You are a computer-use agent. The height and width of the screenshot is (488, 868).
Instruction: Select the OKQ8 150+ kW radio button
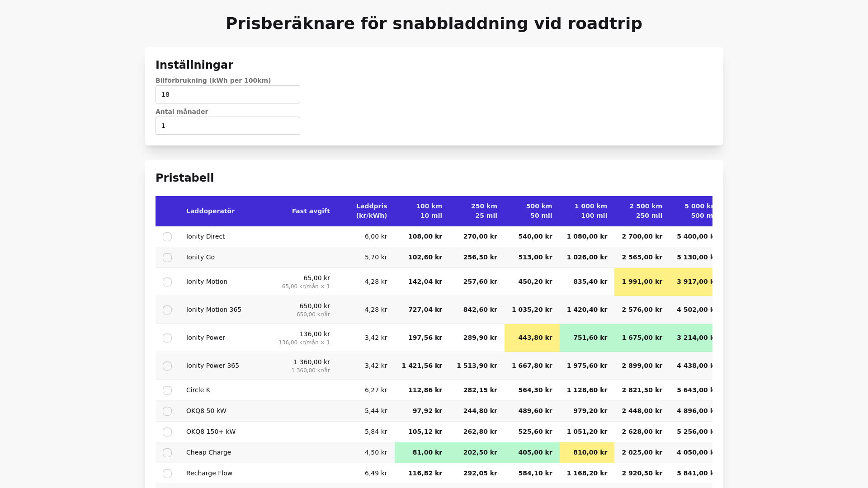click(x=167, y=432)
